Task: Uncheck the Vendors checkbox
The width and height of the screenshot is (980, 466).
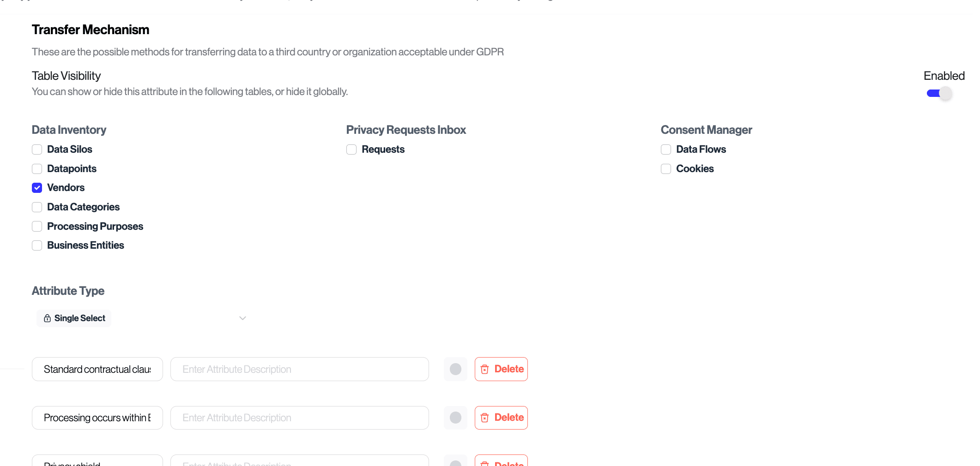Action: 37,188
